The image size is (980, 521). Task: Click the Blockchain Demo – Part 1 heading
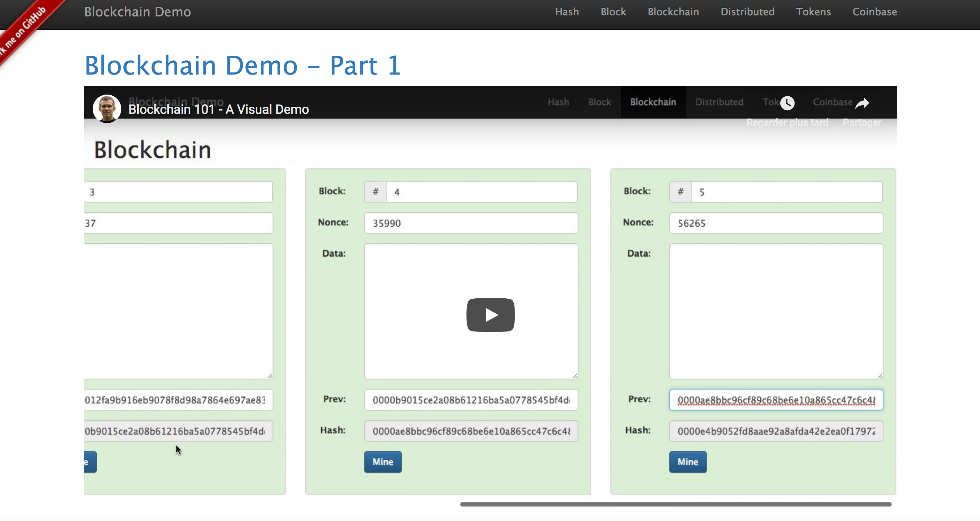coord(243,65)
